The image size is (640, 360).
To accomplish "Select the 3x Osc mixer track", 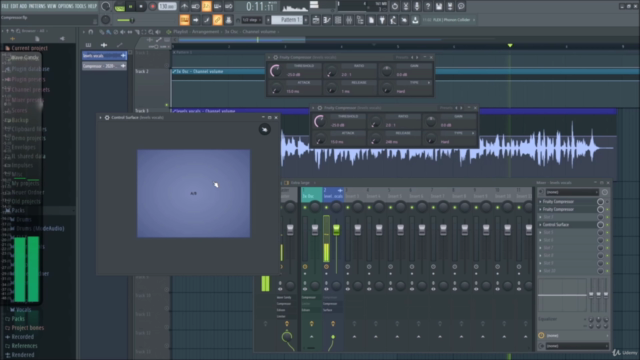I will point(311,194).
